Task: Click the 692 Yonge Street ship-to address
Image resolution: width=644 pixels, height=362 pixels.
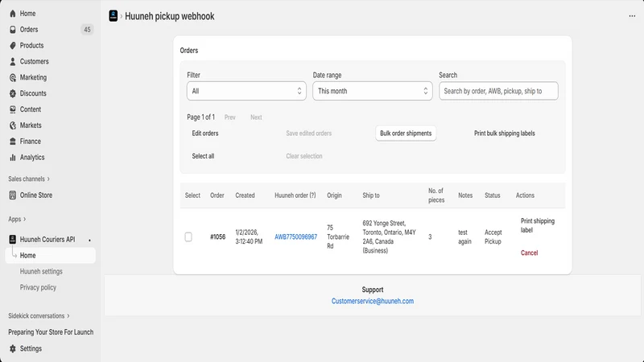Action: pyautogui.click(x=389, y=237)
